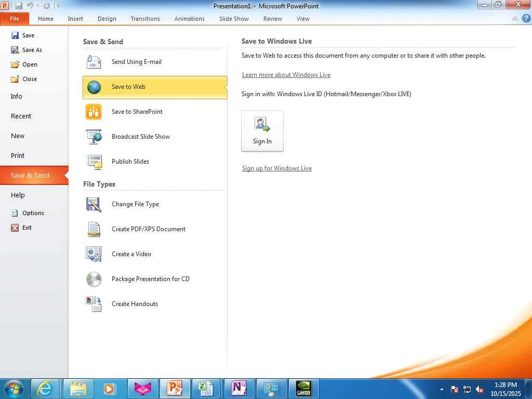
Task: Open the Windows Start orb
Action: point(14,389)
